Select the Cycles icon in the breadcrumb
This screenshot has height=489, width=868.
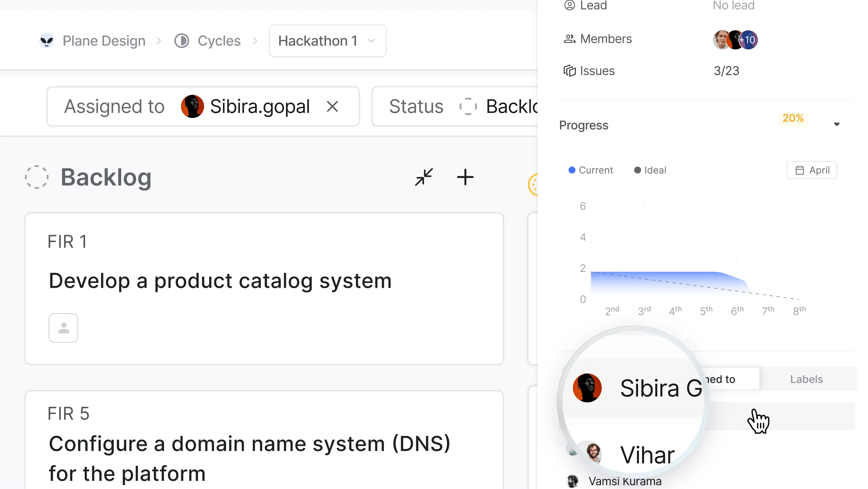182,40
